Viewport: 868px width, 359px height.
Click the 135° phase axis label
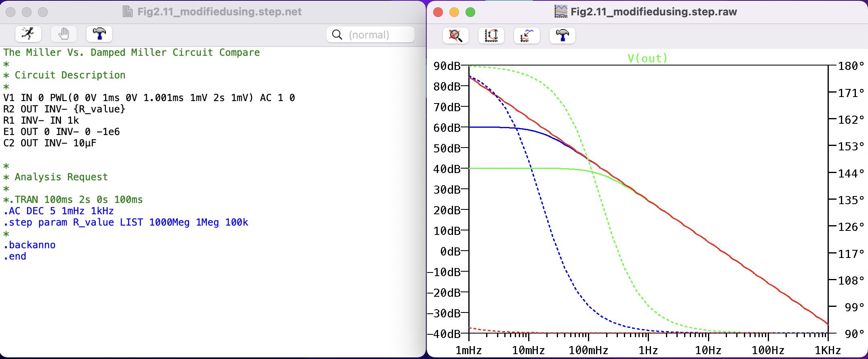pyautogui.click(x=851, y=200)
